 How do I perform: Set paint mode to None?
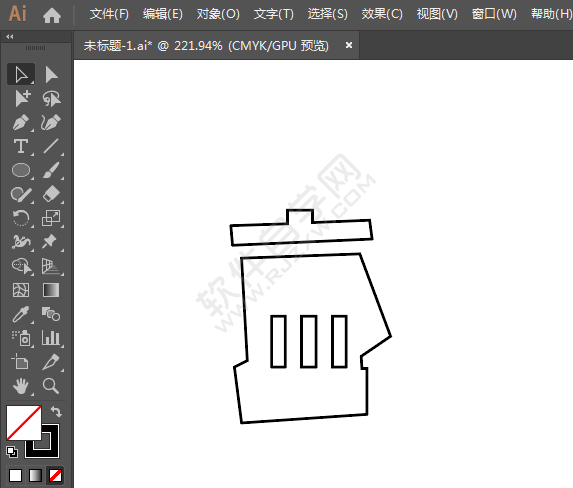[55, 476]
